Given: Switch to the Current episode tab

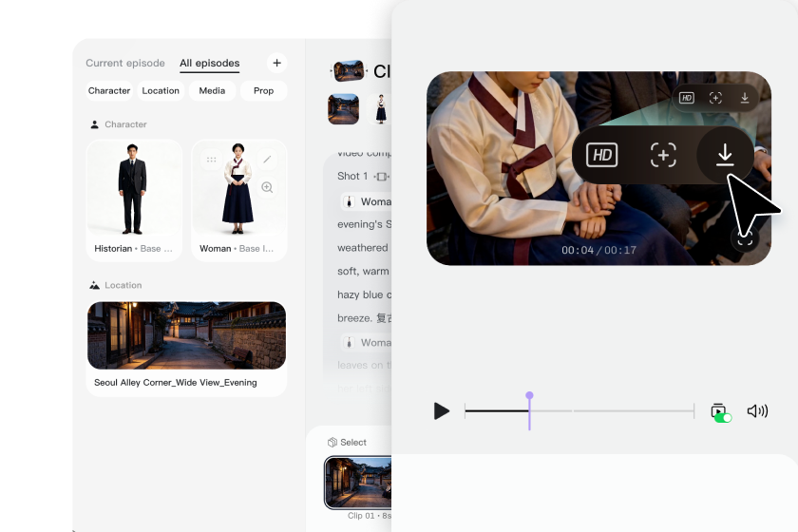Looking at the screenshot, I should pos(125,63).
